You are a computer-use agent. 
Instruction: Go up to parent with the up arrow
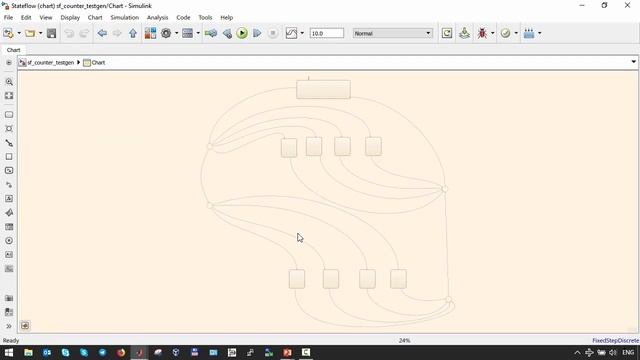pos(133,33)
